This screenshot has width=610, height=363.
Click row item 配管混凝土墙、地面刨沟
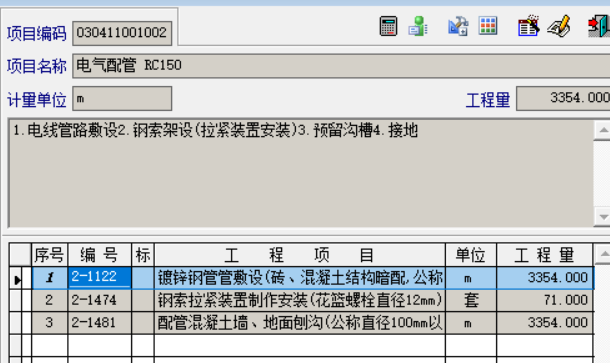(x=300, y=323)
